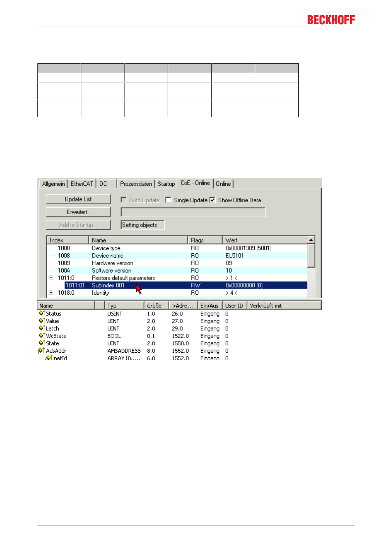Select the 1009 Hardware version row
The height and width of the screenshot is (555, 392).
pyautogui.click(x=178, y=263)
